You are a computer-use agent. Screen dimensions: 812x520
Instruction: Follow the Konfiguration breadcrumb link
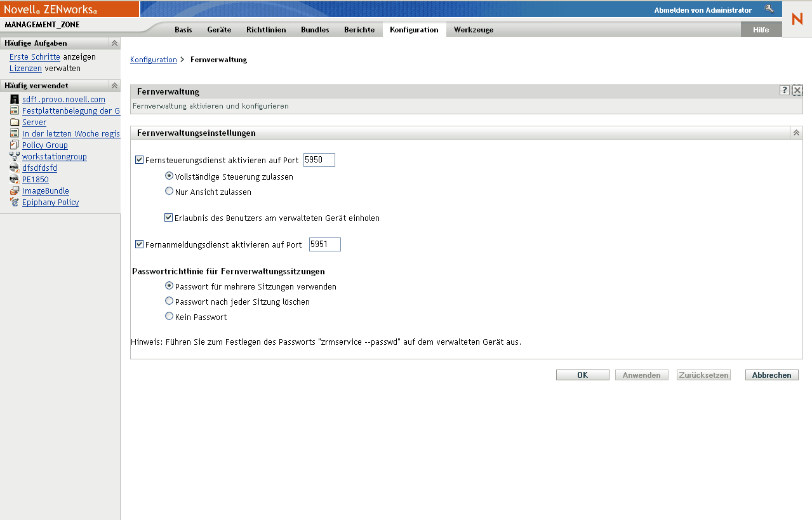tap(154, 60)
